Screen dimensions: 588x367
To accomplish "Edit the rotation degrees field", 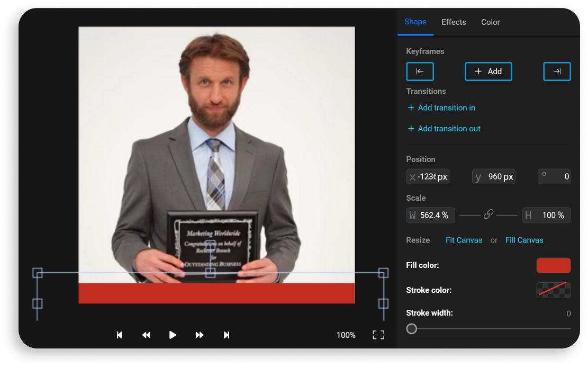I will tap(554, 177).
